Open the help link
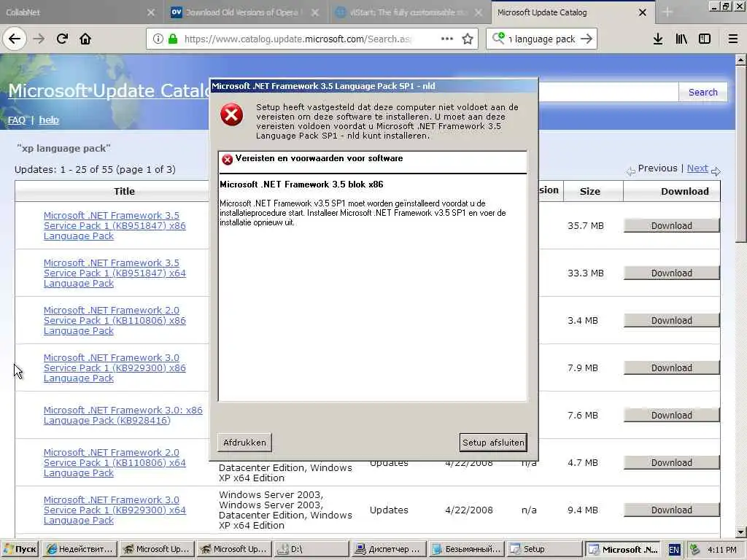 point(49,120)
